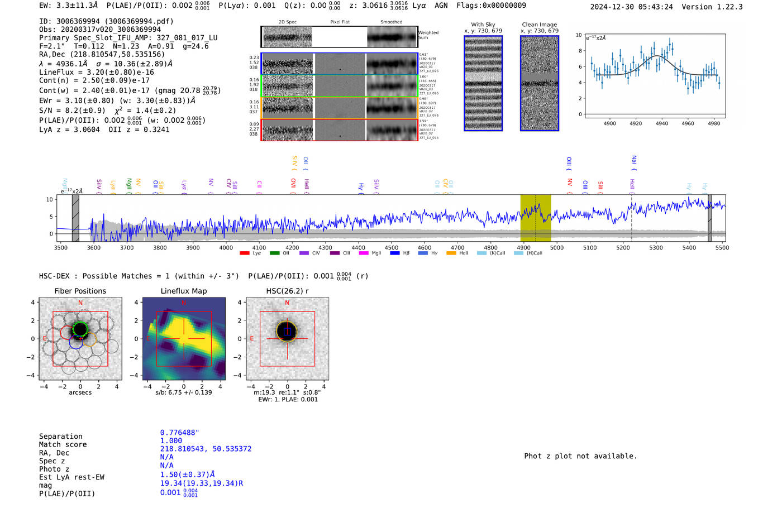782x532 pixels.
Task: Click the Weighted Sum 2D spectrum strip
Action: point(340,37)
